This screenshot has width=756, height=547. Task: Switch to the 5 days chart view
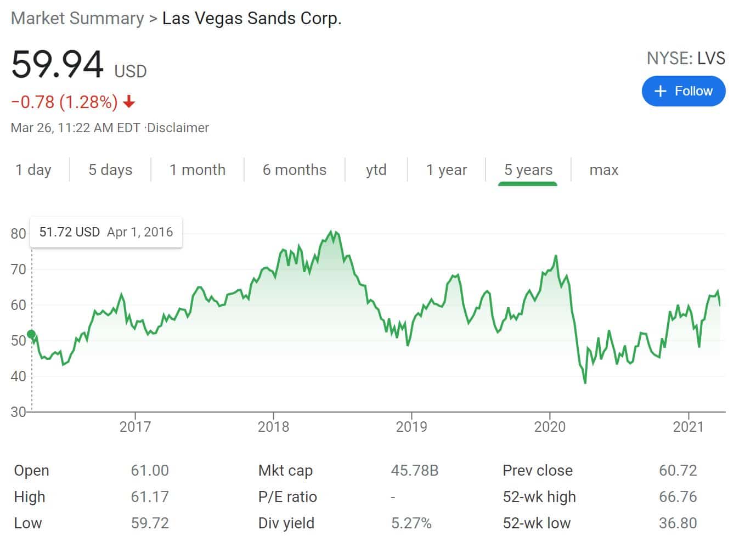(109, 170)
